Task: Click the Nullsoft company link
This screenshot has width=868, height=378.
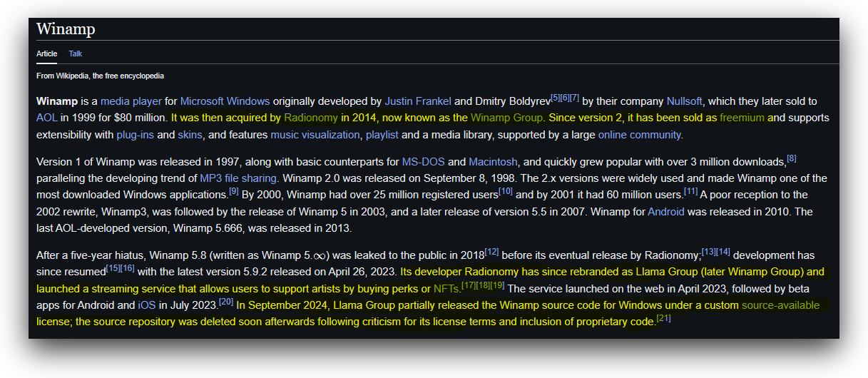Action: tap(685, 101)
